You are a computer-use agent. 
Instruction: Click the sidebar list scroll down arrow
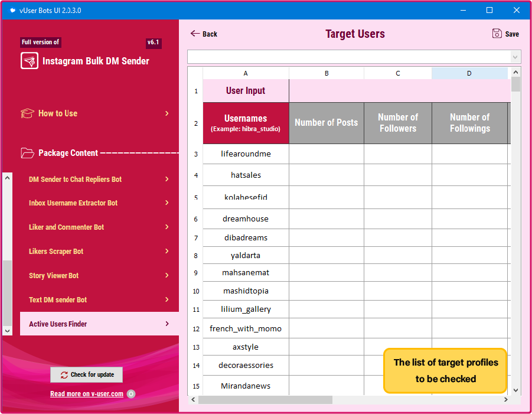[x=8, y=331]
